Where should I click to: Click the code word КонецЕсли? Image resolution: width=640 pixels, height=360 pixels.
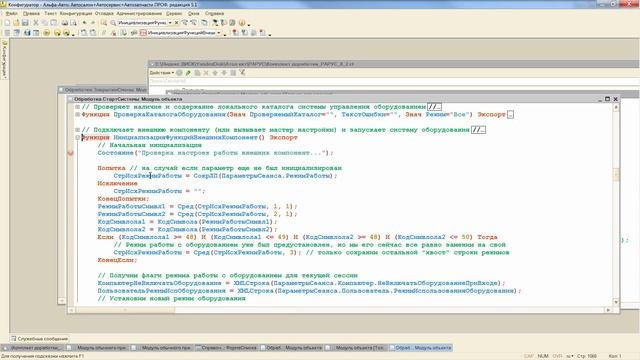pyautogui.click(x=117, y=260)
